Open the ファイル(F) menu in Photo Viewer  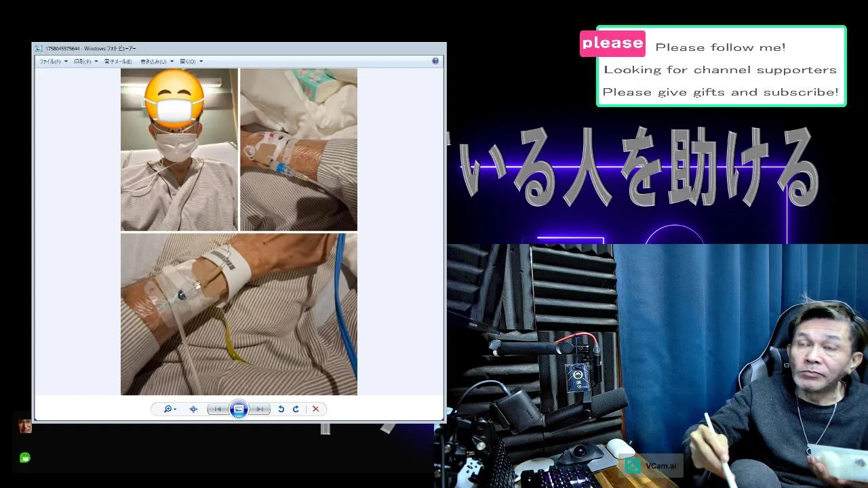tap(54, 62)
